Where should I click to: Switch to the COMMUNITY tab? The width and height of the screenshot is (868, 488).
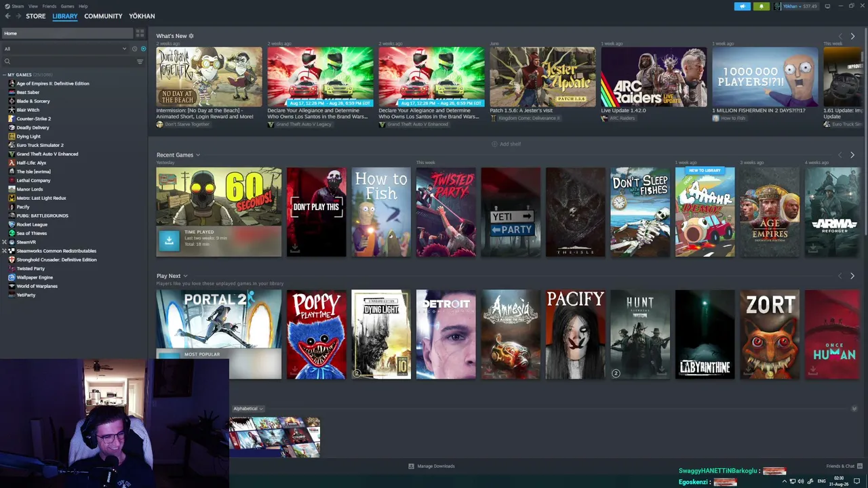click(103, 16)
